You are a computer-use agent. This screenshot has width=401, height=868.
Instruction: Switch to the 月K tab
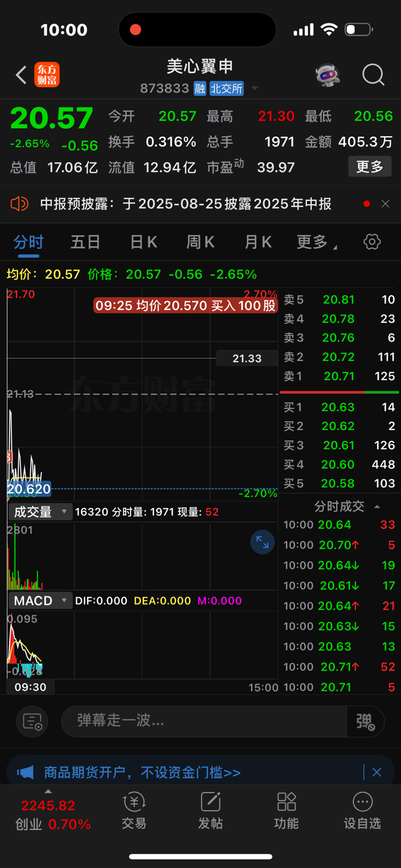pos(258,242)
